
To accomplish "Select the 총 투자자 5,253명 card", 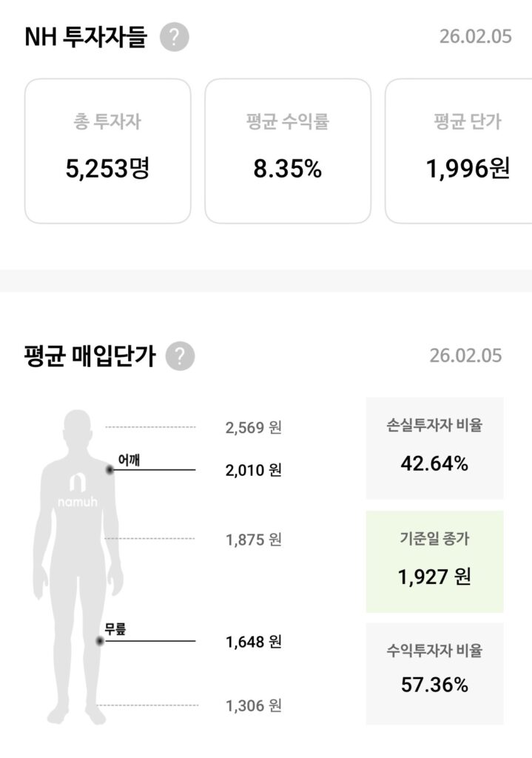I will (107, 151).
